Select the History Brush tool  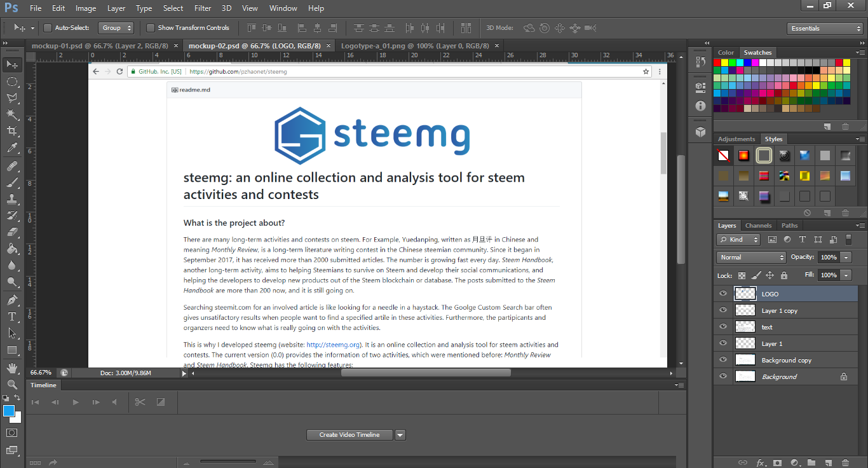pos(12,216)
